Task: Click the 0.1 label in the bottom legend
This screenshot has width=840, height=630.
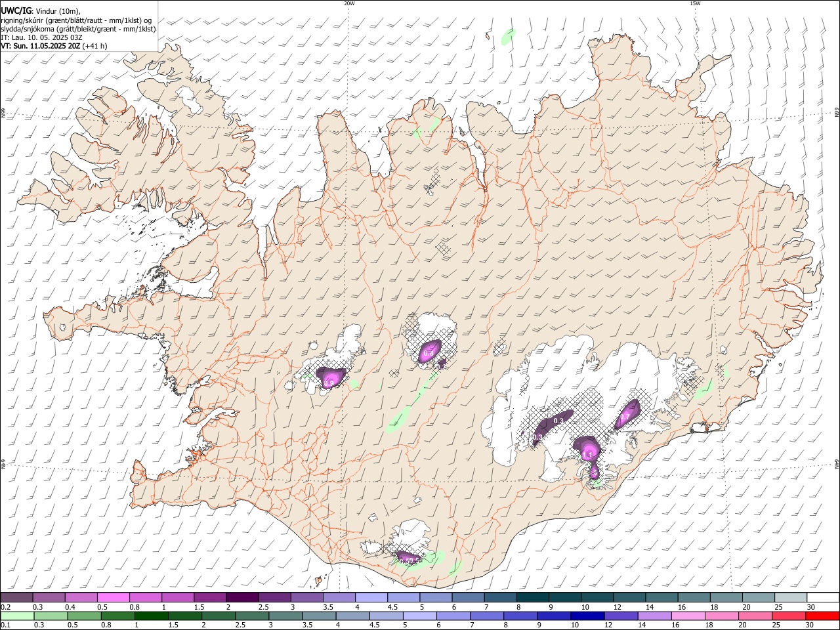Action: pyautogui.click(x=5, y=625)
